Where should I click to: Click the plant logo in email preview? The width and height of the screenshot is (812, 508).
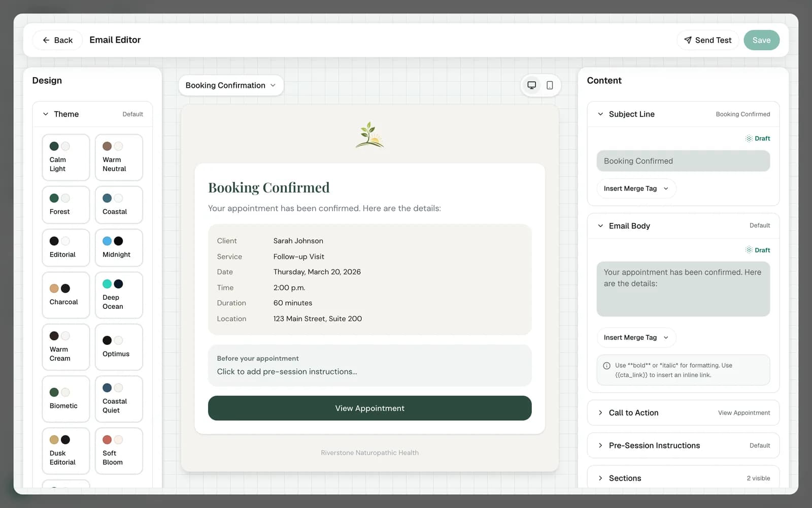tap(369, 135)
